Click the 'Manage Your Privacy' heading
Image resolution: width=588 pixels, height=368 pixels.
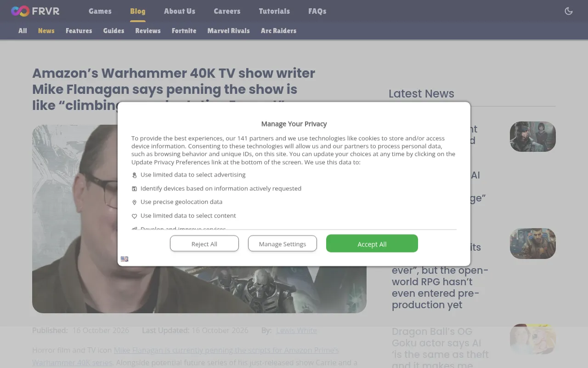[x=294, y=124]
